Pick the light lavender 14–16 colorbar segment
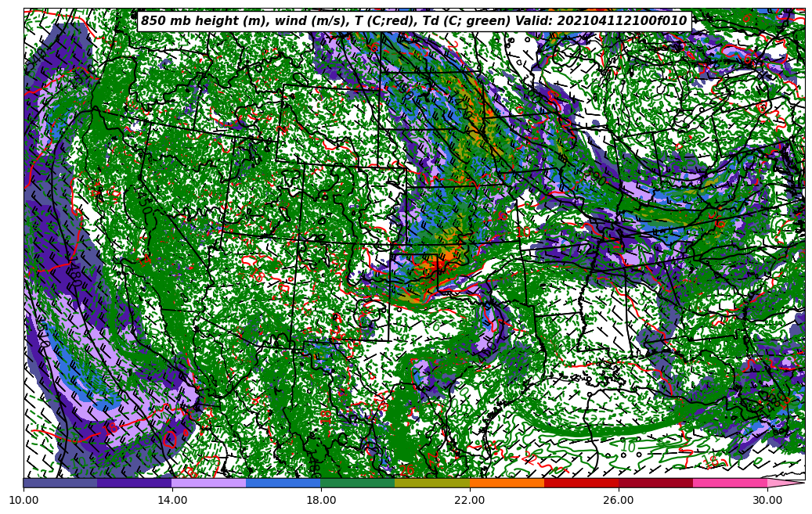 tap(209, 483)
